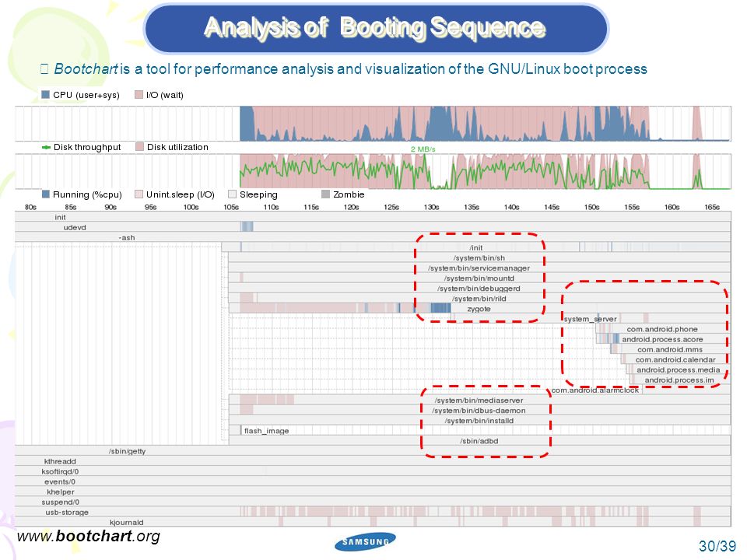
Task: Click the Zombie legend swatch
Action: coord(325,194)
